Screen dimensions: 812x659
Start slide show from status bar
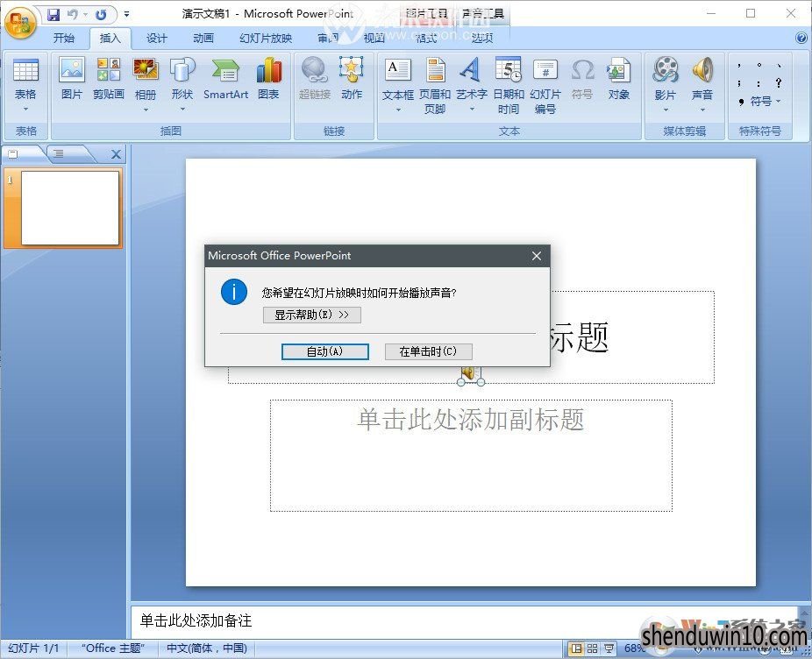coord(609,648)
